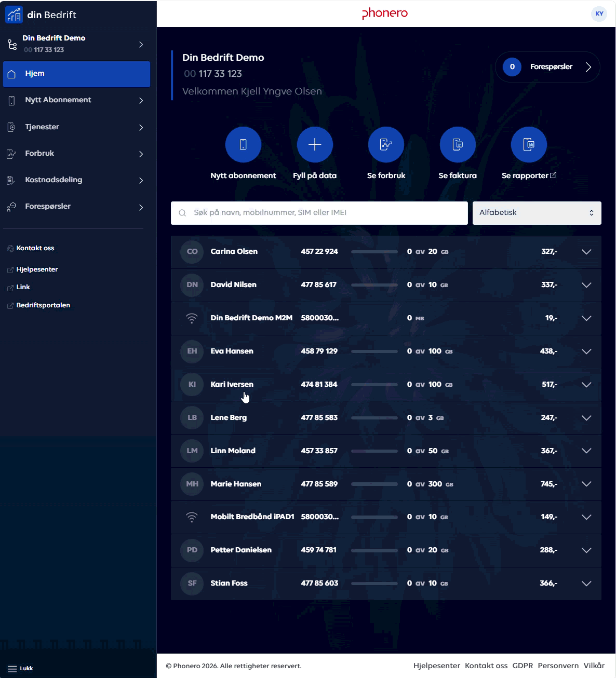
Task: Click the number 477 85 589
Action: (x=319, y=484)
